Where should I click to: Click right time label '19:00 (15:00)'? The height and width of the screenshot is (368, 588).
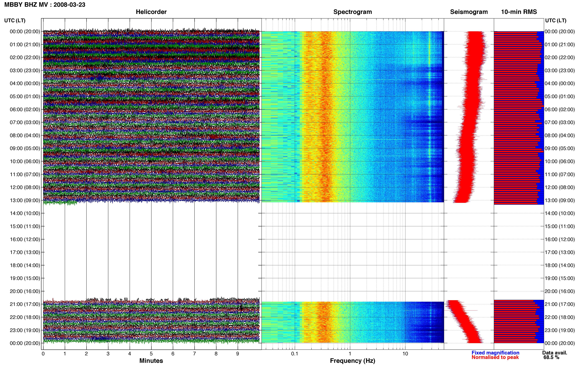click(560, 278)
